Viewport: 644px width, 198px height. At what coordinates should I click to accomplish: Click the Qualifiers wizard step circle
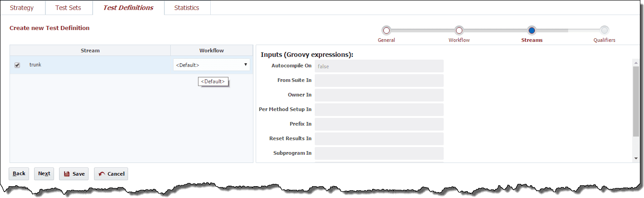point(604,30)
